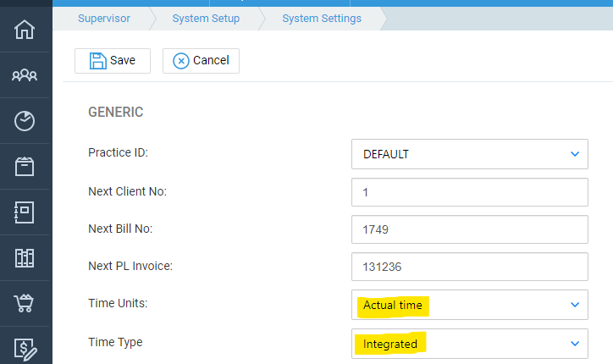Expand the Time Units dropdown arrow

[575, 305]
